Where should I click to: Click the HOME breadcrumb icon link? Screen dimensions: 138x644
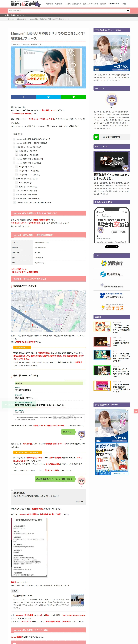tap(11, 19)
